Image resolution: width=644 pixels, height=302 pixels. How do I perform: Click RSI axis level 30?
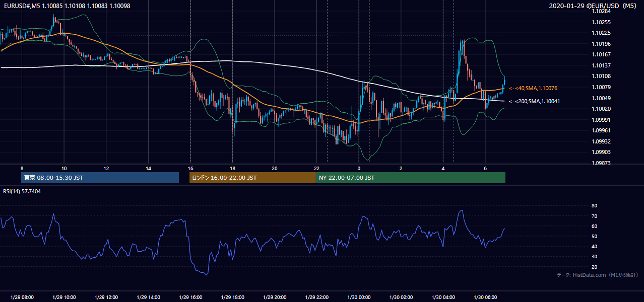595,257
